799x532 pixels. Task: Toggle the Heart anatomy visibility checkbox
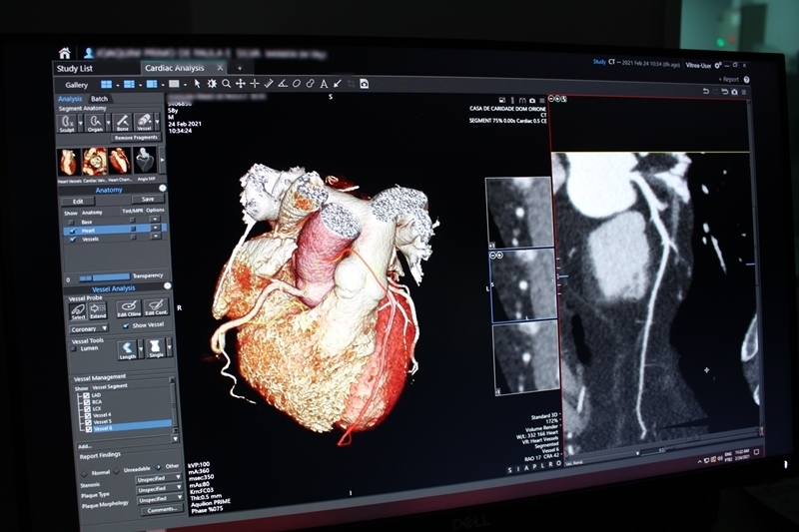(72, 230)
